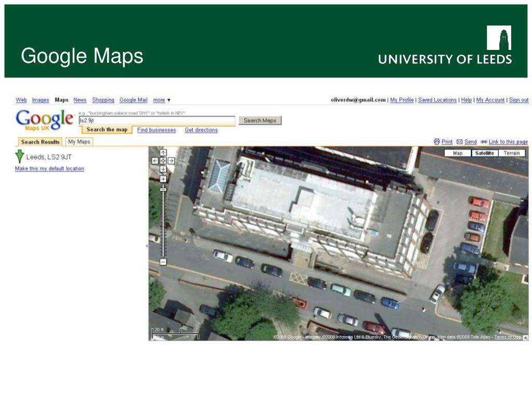Click the printer icon
The width and height of the screenshot is (532, 399).
[436, 141]
